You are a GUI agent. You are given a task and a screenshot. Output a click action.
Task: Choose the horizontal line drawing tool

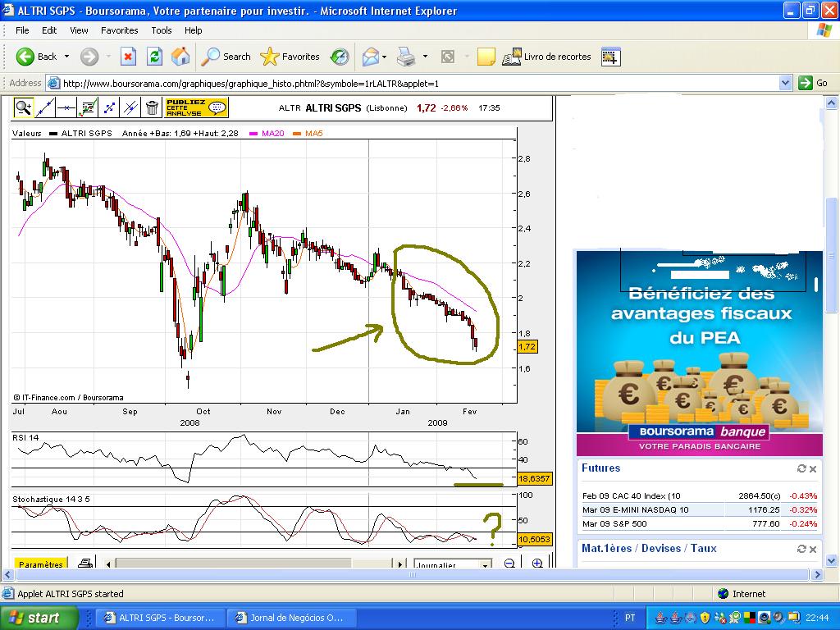pyautogui.click(x=66, y=107)
